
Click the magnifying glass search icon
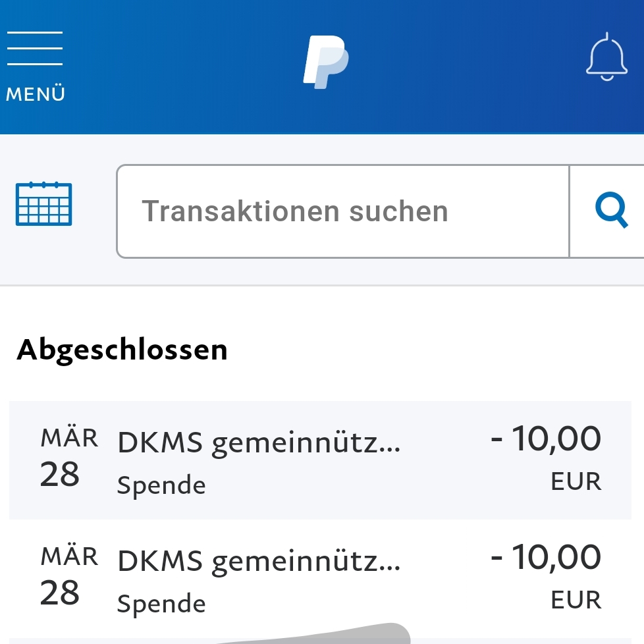611,210
